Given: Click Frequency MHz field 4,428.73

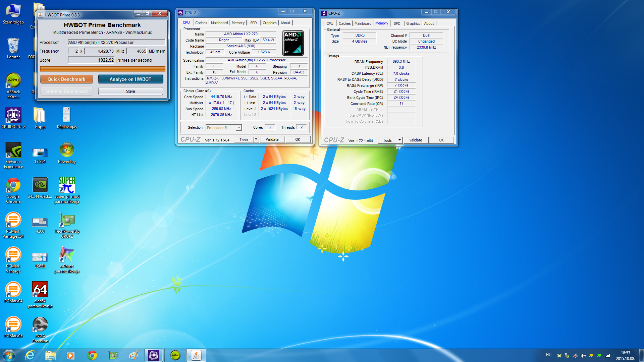Looking at the screenshot, I should [x=99, y=51].
